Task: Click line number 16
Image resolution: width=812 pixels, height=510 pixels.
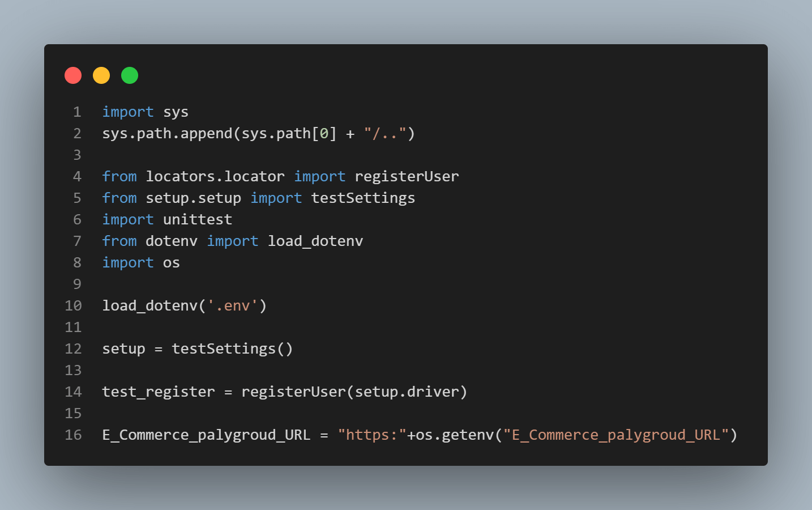Action: (x=73, y=435)
